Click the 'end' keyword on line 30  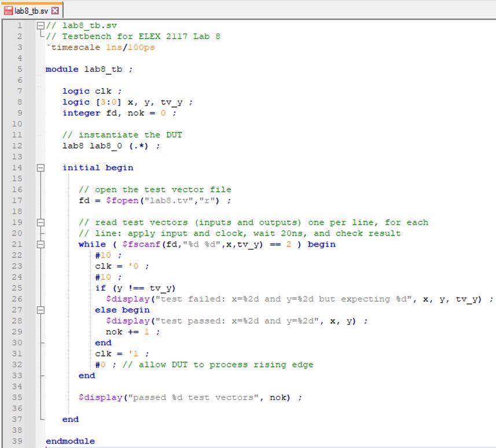pos(104,343)
